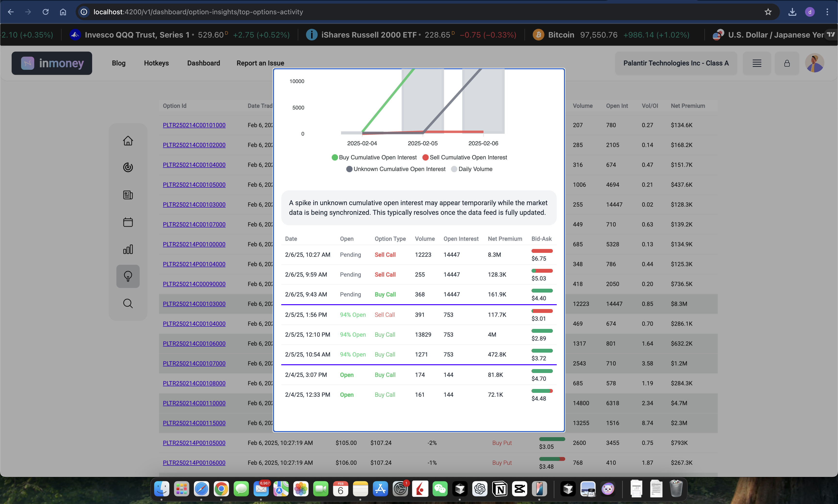
Task: Click the radar sidebar icon
Action: coord(128,167)
